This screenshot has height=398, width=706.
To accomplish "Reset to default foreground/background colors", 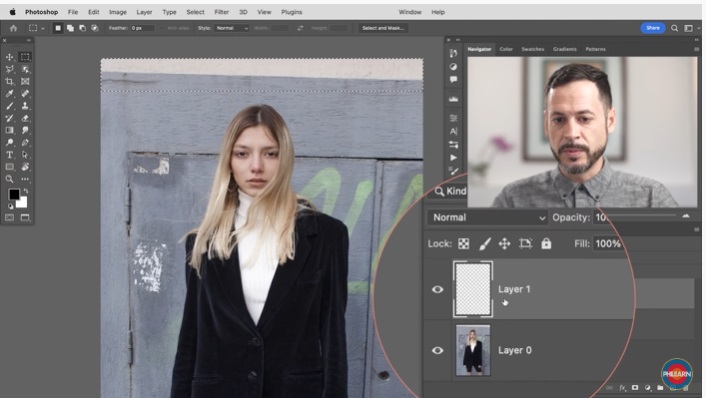I will coord(10,206).
